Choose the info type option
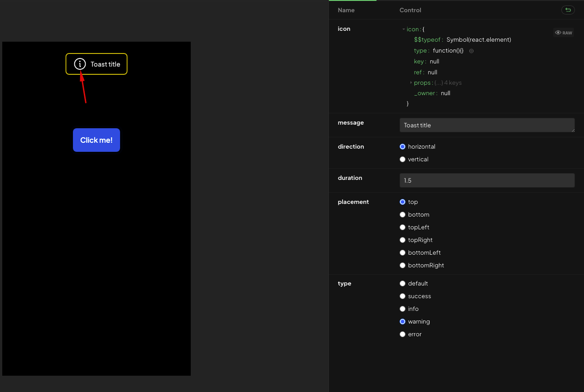 402,309
